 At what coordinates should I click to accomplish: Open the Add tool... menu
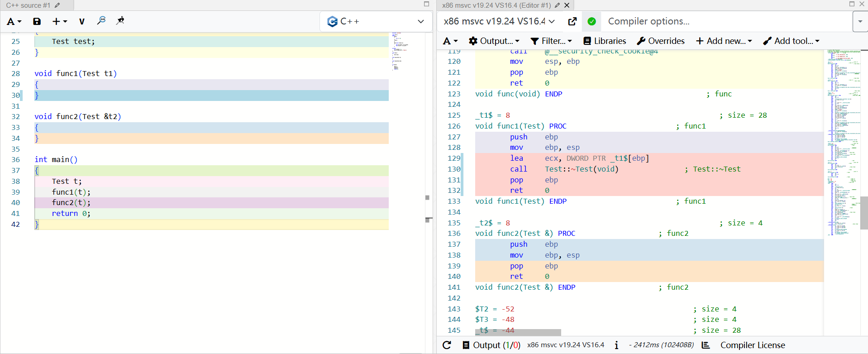[791, 41]
